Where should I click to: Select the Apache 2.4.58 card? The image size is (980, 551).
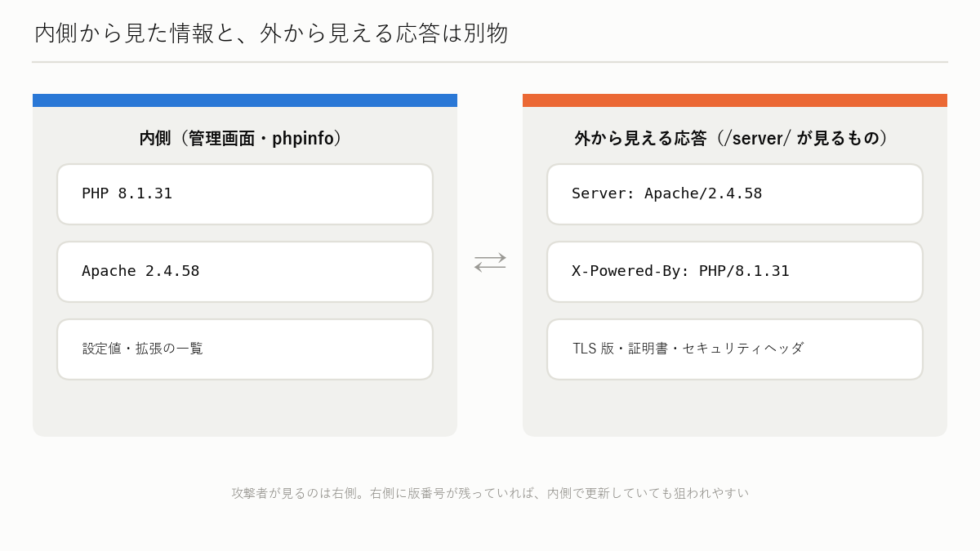(x=245, y=272)
